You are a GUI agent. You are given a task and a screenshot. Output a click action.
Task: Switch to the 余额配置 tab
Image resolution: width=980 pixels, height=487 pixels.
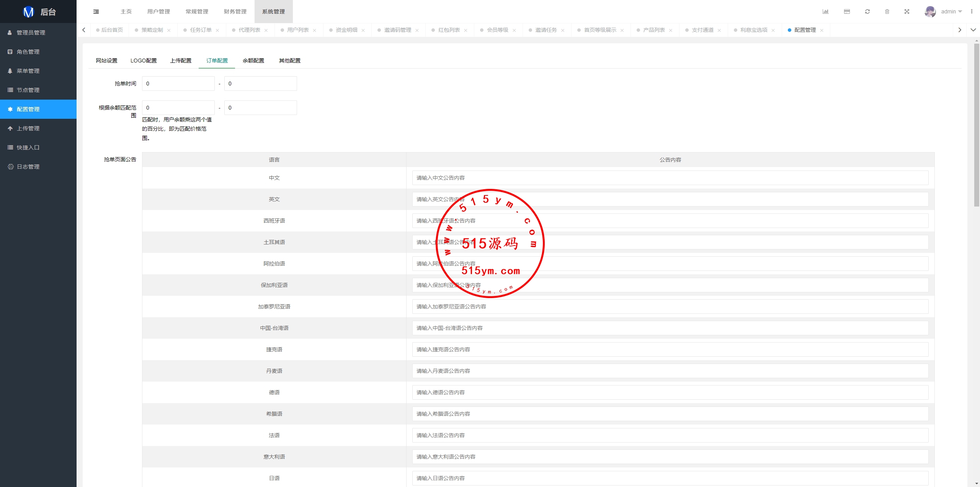click(x=253, y=61)
